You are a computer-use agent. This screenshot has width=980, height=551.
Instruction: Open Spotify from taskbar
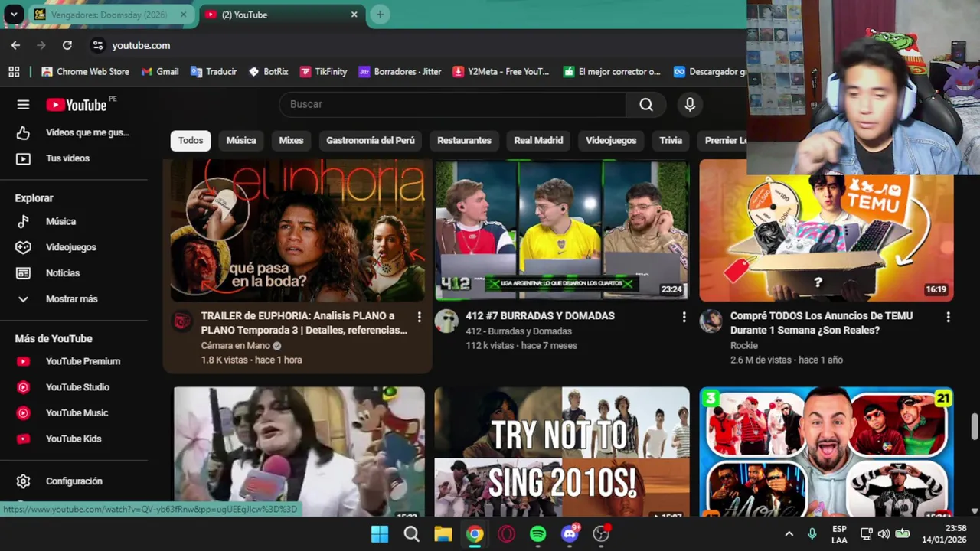tap(538, 534)
